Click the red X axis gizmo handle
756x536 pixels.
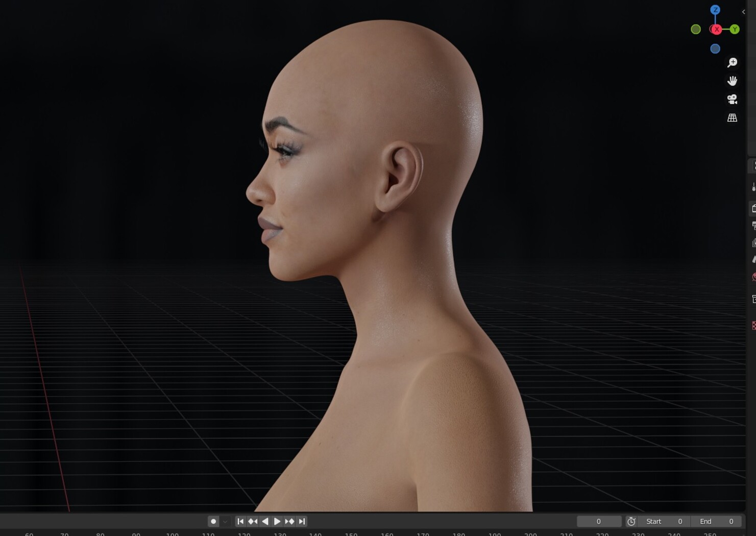coord(716,30)
